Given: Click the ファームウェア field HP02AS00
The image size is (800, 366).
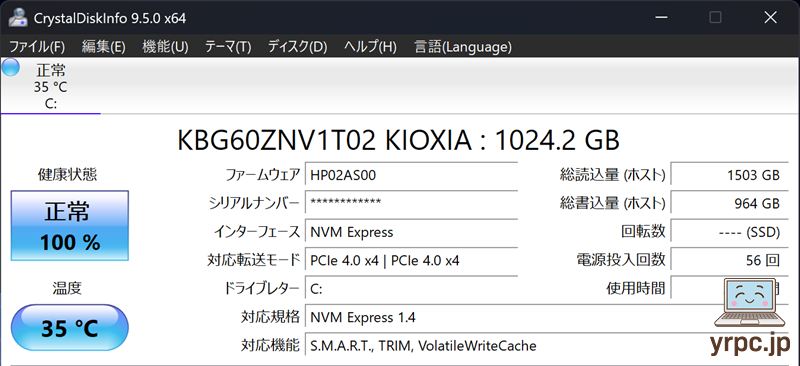Looking at the screenshot, I should coord(411,176).
